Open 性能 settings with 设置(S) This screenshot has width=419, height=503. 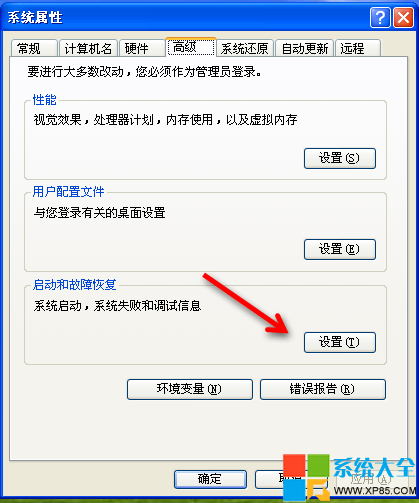pos(340,158)
